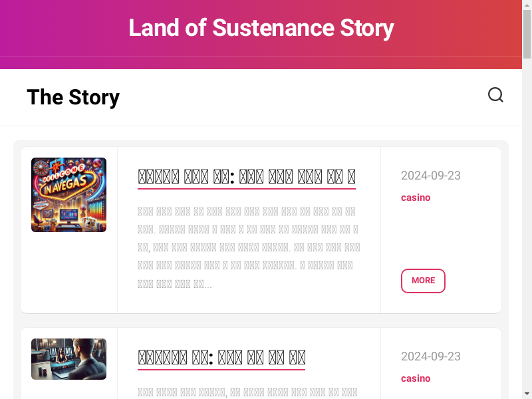Click the Land of Sustenance Story title
This screenshot has height=399, width=532.
pyautogui.click(x=261, y=28)
